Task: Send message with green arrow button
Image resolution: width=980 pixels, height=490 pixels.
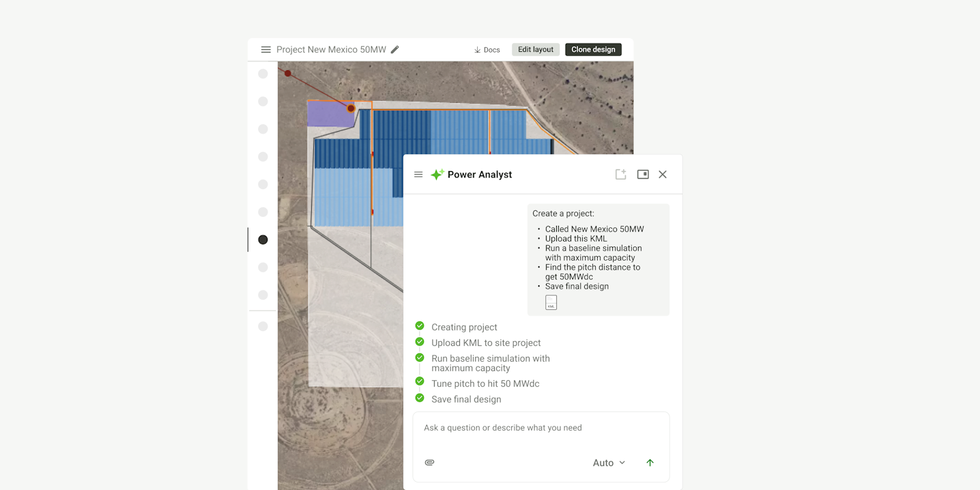Action: pyautogui.click(x=650, y=463)
